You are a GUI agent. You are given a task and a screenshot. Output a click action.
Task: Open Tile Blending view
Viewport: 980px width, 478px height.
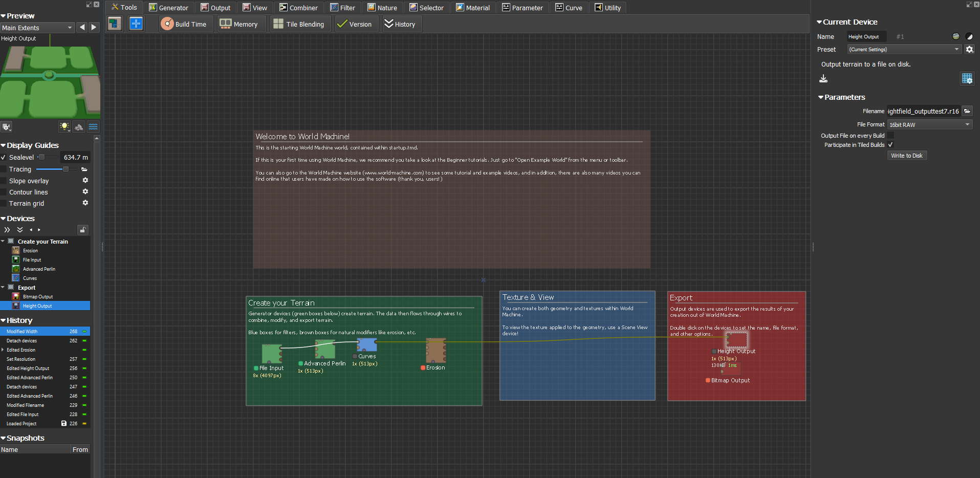[299, 24]
